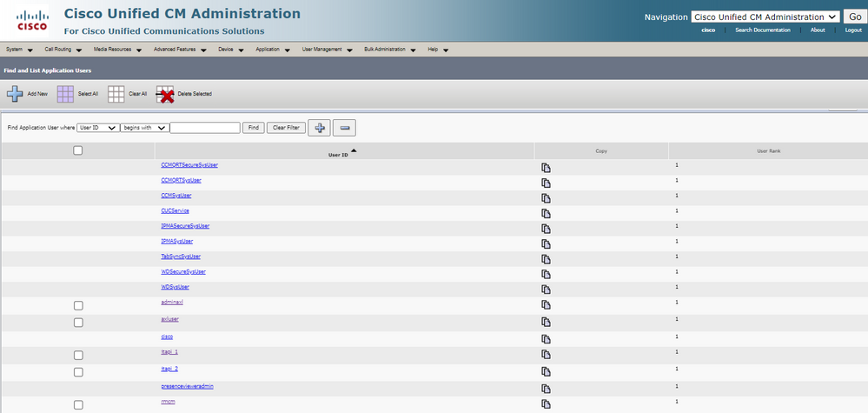Screen dimensions: 868x413
Task: Expand the Advanced Features menu
Action: point(180,50)
